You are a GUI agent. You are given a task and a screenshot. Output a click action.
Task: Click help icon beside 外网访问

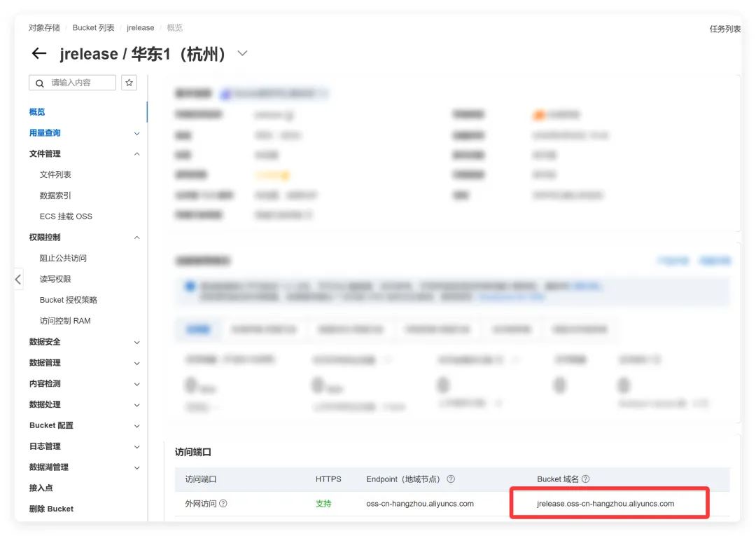[x=223, y=503]
